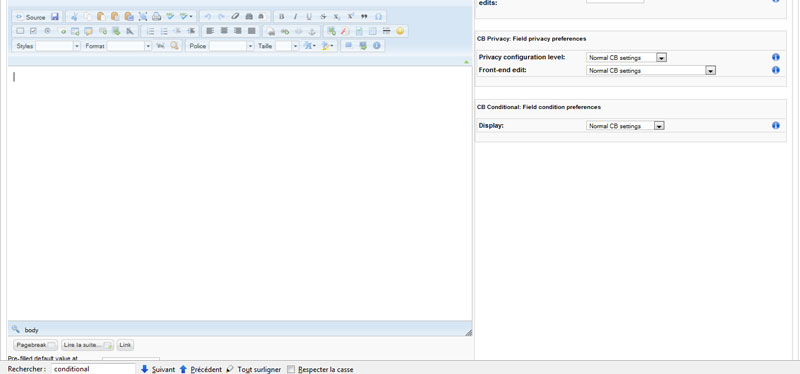Viewport: 800px width, 374px height.
Task: Open the Display dropdown under CB Conditional
Action: 626,126
